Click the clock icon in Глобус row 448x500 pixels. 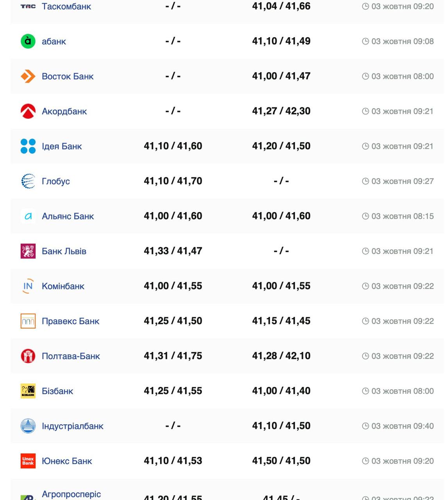[x=365, y=181]
